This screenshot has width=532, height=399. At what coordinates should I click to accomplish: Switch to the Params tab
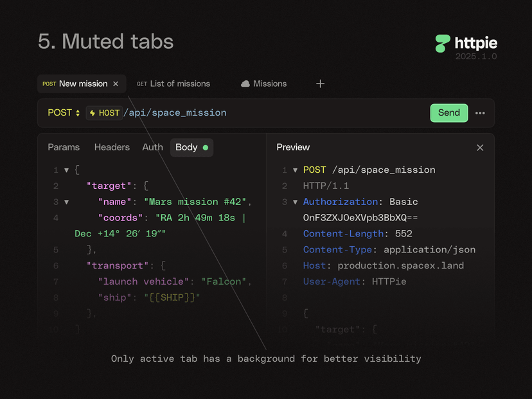tap(64, 147)
